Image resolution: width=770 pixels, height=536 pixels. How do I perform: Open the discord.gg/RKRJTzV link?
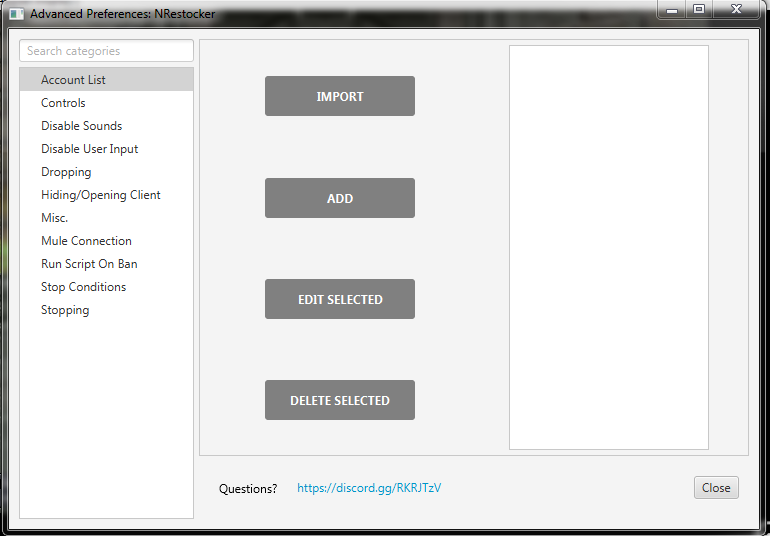point(369,488)
